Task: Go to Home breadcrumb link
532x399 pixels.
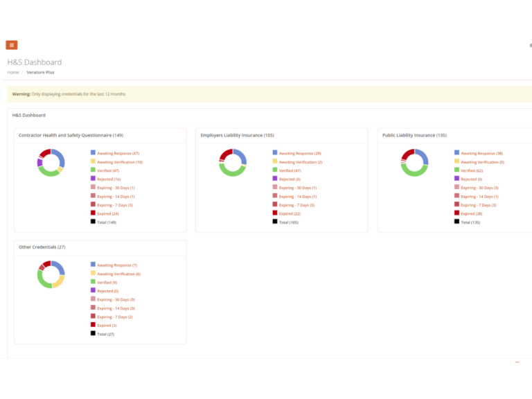Action: [x=13, y=73]
